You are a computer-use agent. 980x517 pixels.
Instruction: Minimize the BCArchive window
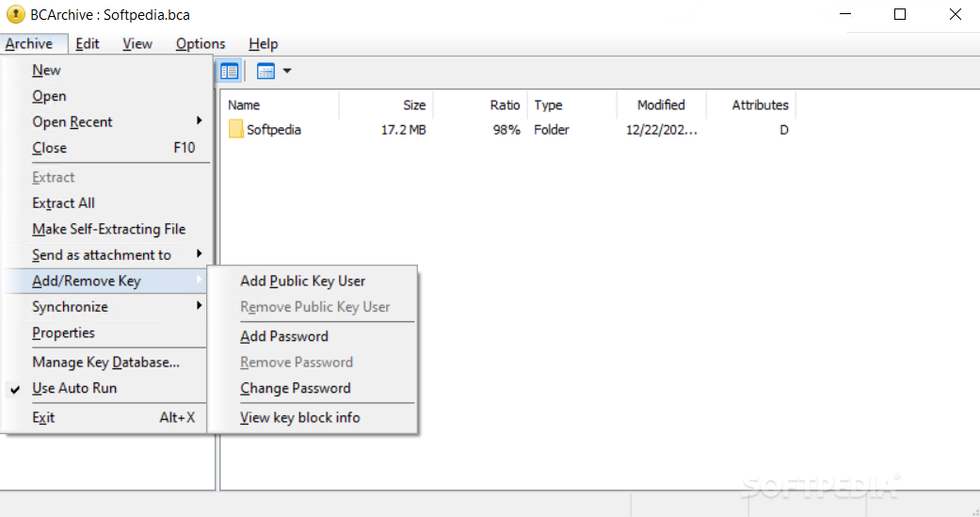[845, 14]
